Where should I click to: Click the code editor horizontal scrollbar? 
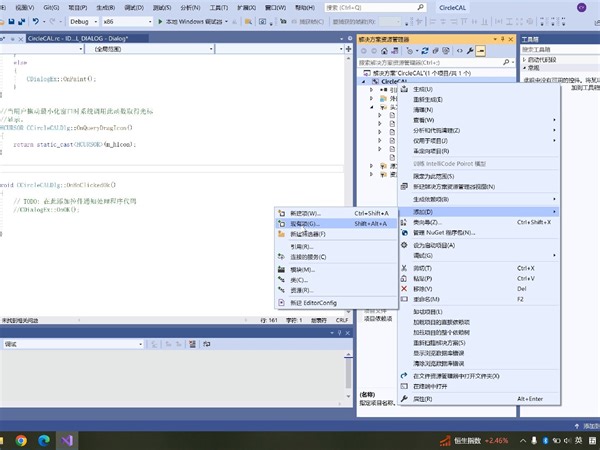click(x=165, y=320)
